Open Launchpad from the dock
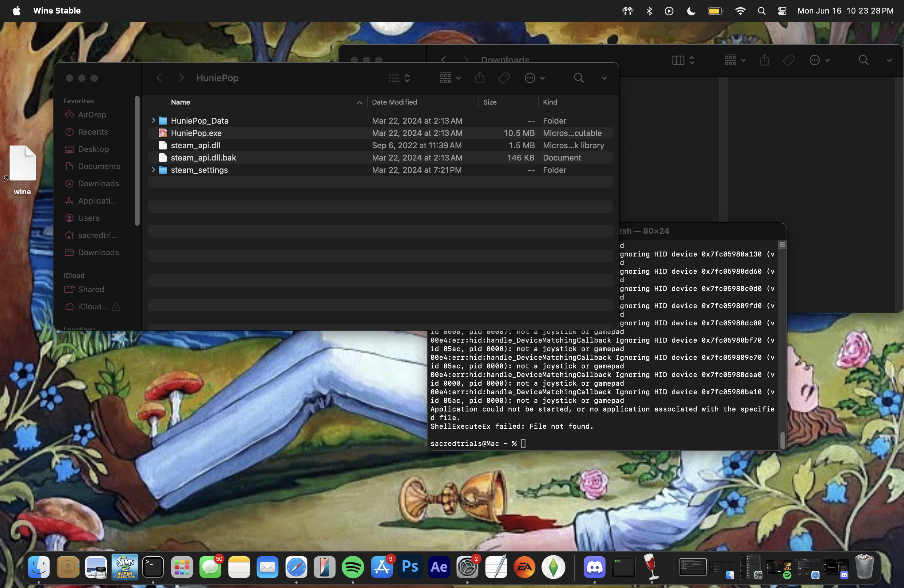Screen dimensions: 904x588 pyautogui.click(x=181, y=567)
